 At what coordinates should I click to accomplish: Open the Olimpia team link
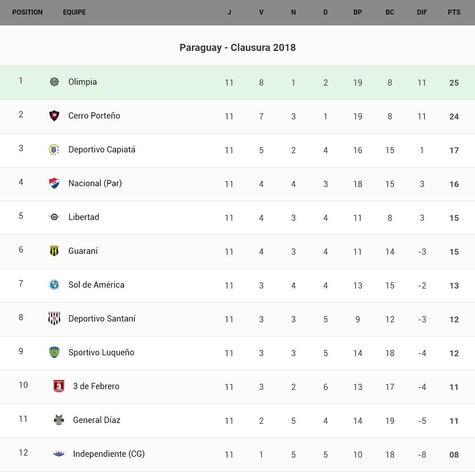point(83,82)
